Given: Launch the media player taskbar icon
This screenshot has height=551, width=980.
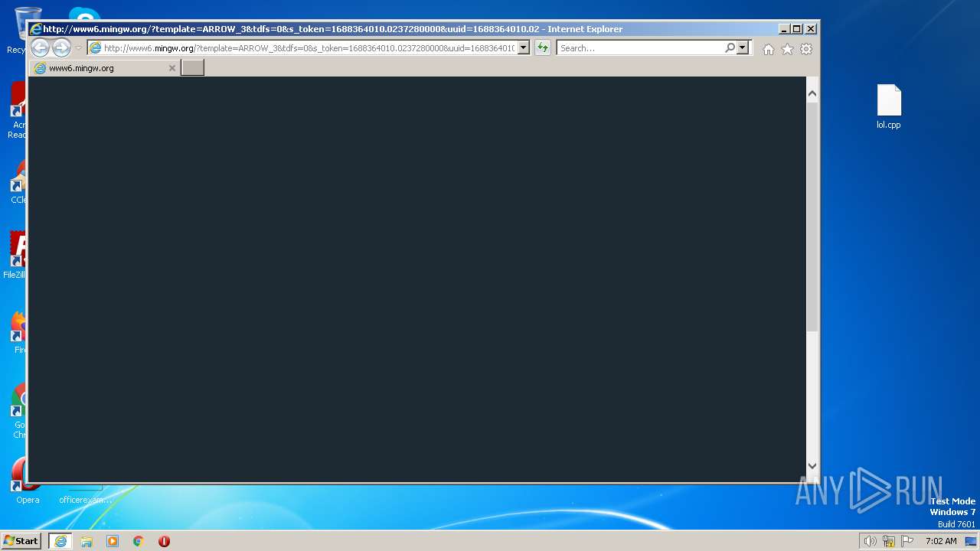Looking at the screenshot, I should [x=113, y=541].
